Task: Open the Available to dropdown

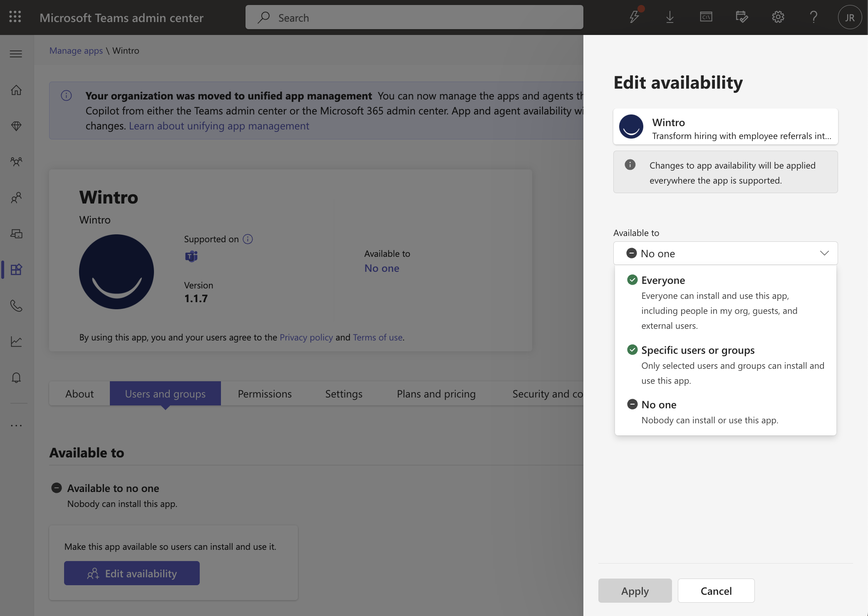Action: (725, 253)
